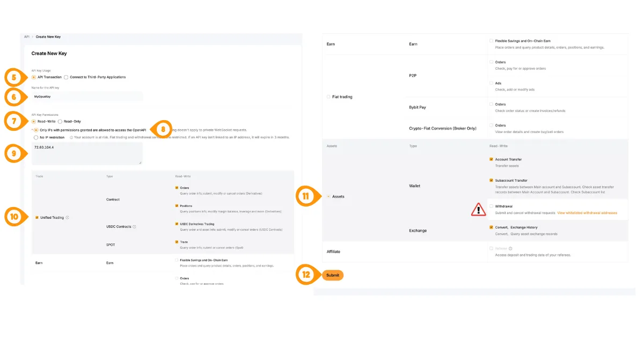Click Create New Key breadcrumb item
This screenshot has width=644, height=362.
coord(48,36)
